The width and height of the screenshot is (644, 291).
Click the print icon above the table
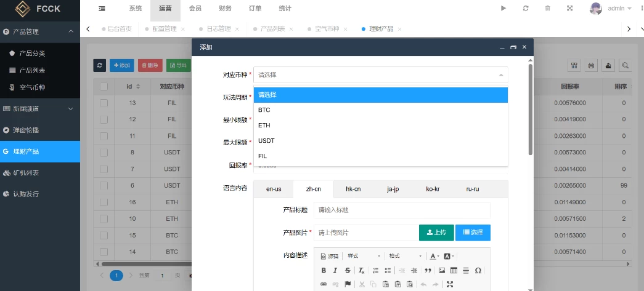pos(591,65)
